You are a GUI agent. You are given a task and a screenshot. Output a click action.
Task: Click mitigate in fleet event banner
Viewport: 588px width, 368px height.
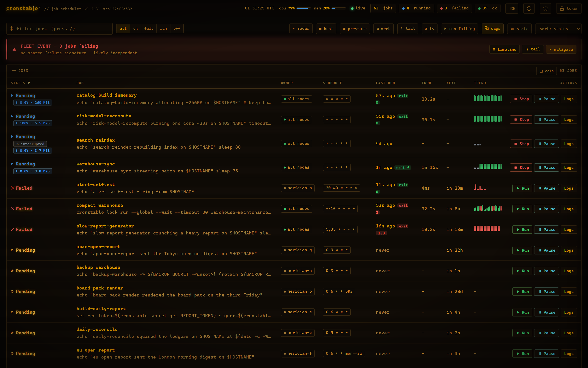coord(561,49)
